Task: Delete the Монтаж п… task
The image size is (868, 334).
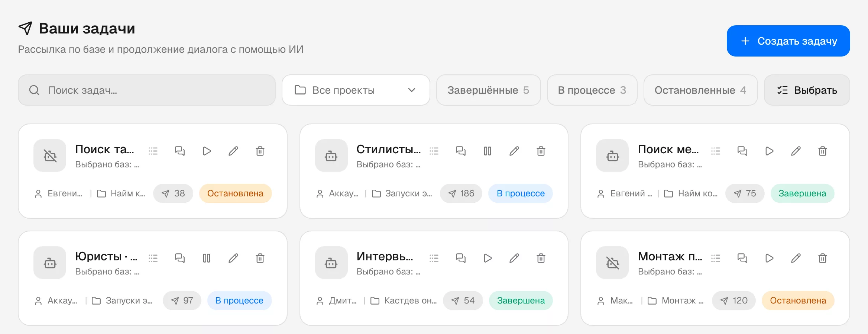Action: [823, 258]
